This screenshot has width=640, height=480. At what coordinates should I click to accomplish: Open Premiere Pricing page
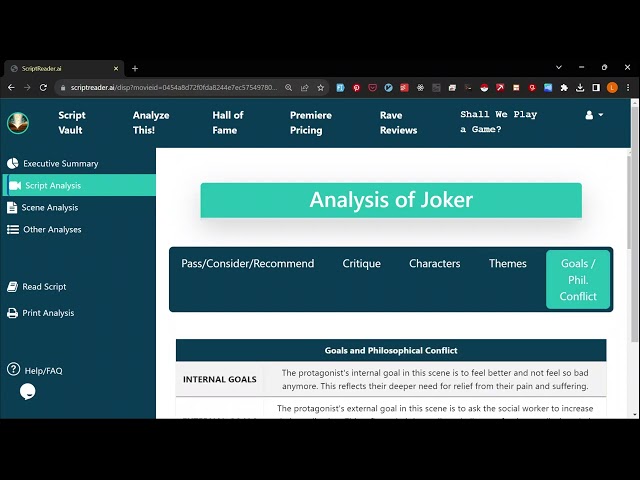311,122
